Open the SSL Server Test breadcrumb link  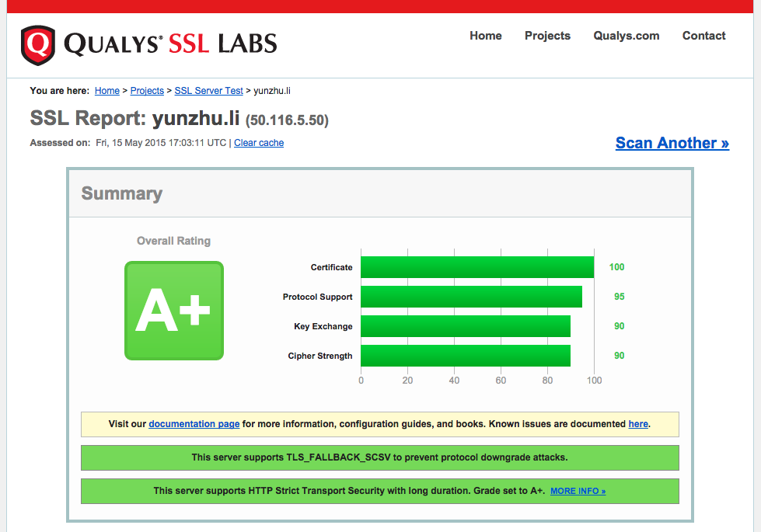208,91
